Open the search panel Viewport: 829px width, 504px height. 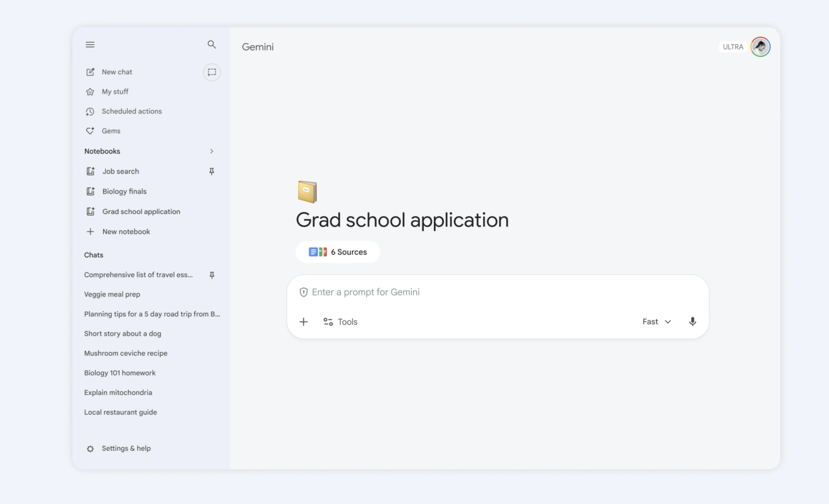coord(212,44)
